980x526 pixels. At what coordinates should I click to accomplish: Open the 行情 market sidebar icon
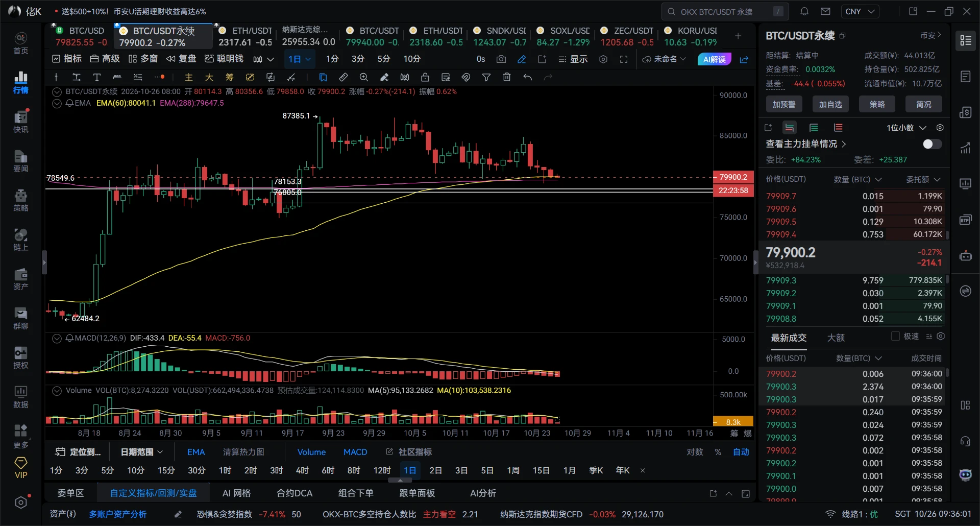20,82
